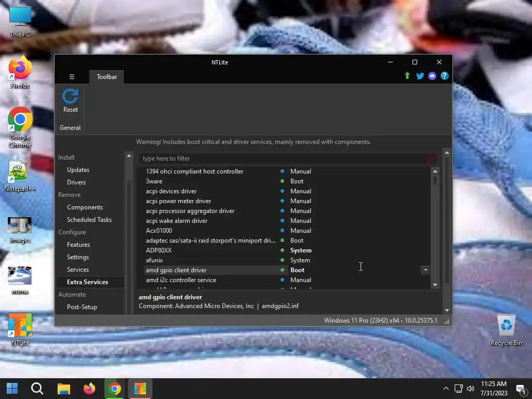Select the Google Chrome desktop shortcut
This screenshot has height=399, width=532.
point(20,128)
